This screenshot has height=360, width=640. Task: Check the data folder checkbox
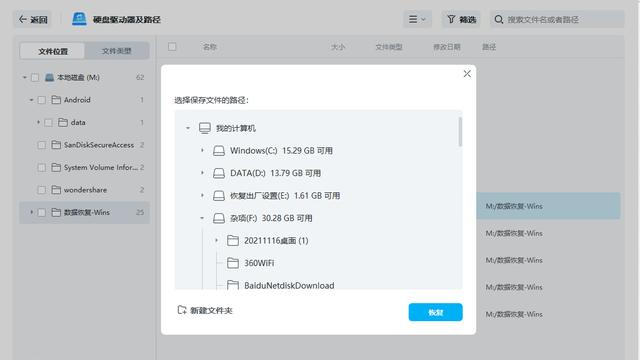(48, 122)
